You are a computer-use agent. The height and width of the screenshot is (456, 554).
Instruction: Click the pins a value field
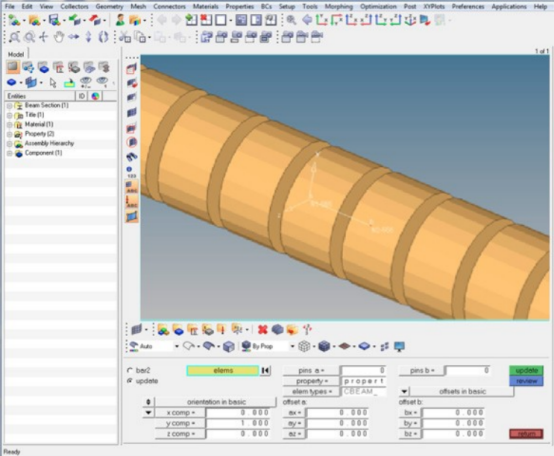coord(364,371)
